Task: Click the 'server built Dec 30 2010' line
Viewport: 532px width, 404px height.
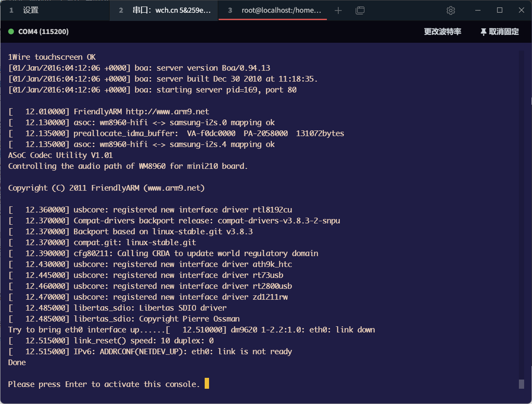Action: tap(163, 79)
